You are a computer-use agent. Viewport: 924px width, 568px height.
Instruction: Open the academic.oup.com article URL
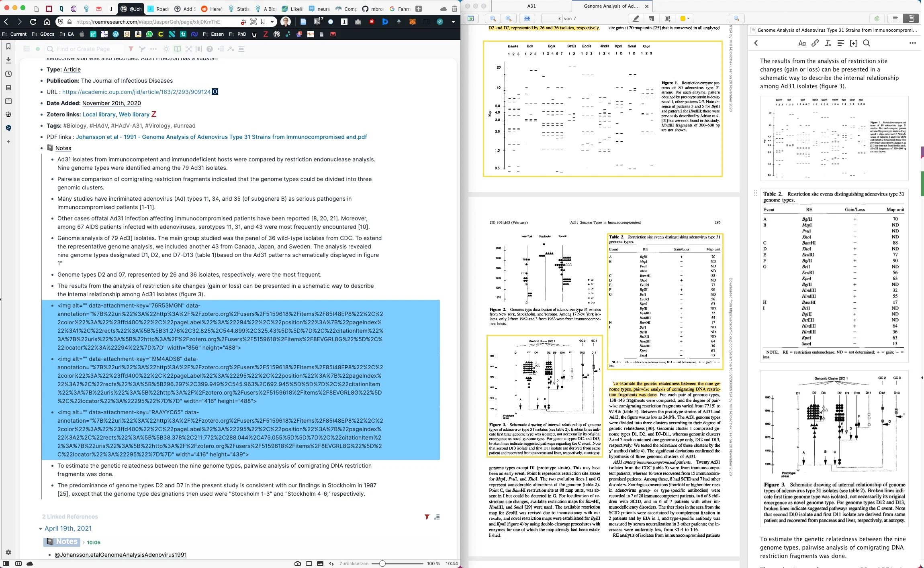(x=136, y=92)
